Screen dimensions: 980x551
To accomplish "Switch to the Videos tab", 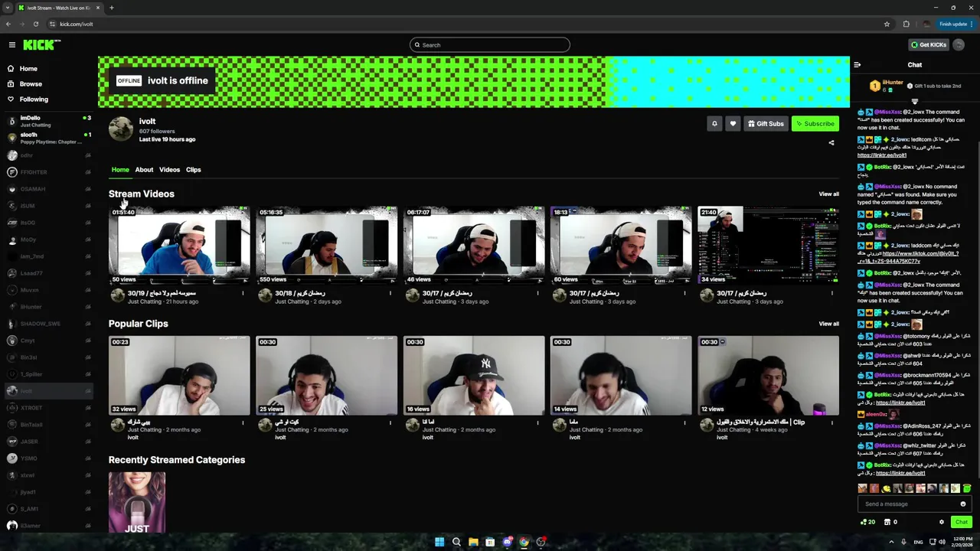I will [169, 170].
